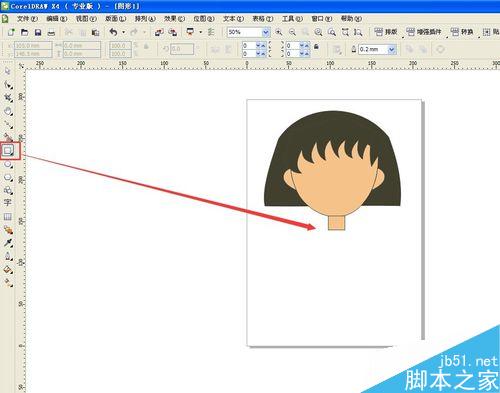Select the Eyedropper tool
Viewport: 500px width, 393px height.
coord(8,243)
